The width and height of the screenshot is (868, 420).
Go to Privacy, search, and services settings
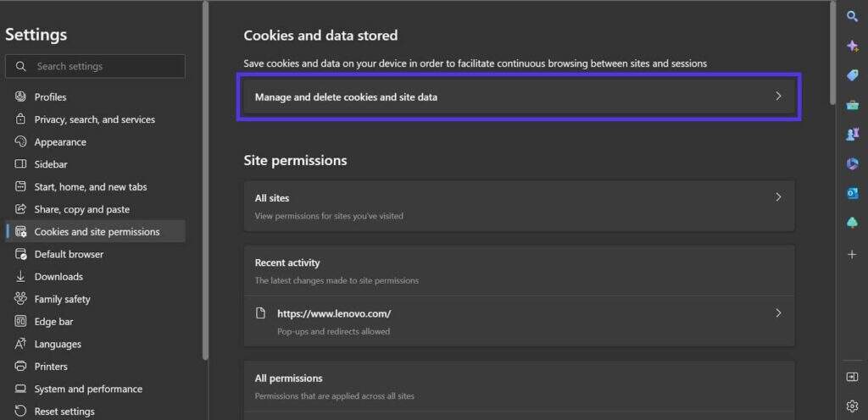pos(94,119)
